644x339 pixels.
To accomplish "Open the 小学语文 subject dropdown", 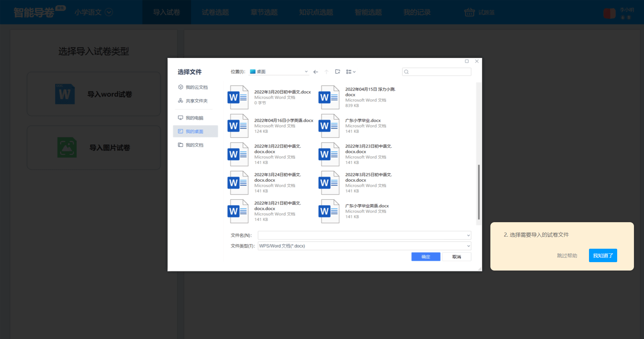I will coord(94,12).
